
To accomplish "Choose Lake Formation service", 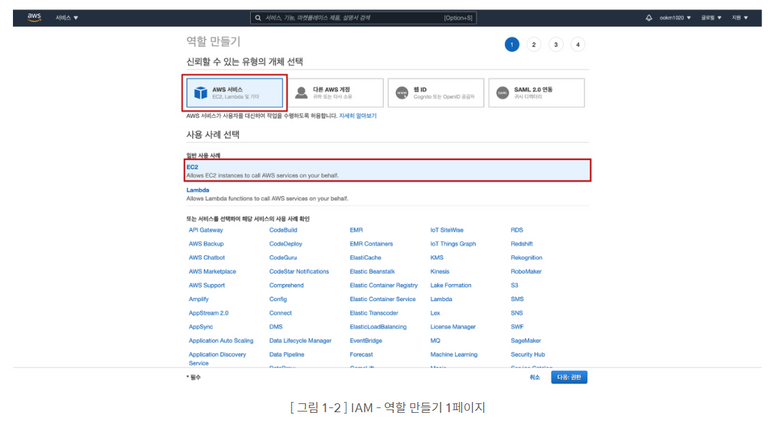I will pyautogui.click(x=451, y=285).
